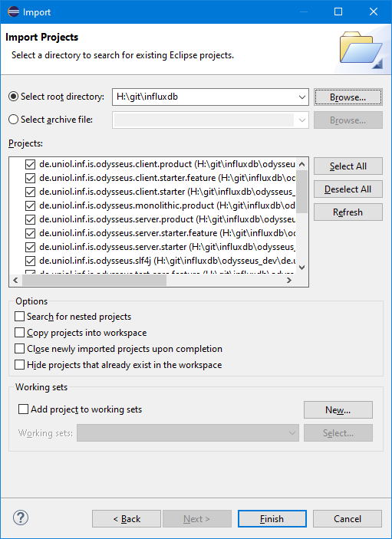Uncheck de.uniol.inf.is.odysseus.slf4j project
The width and height of the screenshot is (392, 539).
coord(30,261)
